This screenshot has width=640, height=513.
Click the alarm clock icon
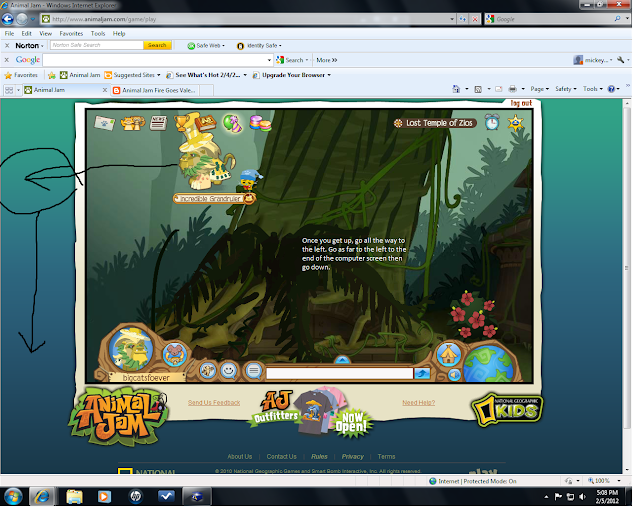(x=492, y=122)
